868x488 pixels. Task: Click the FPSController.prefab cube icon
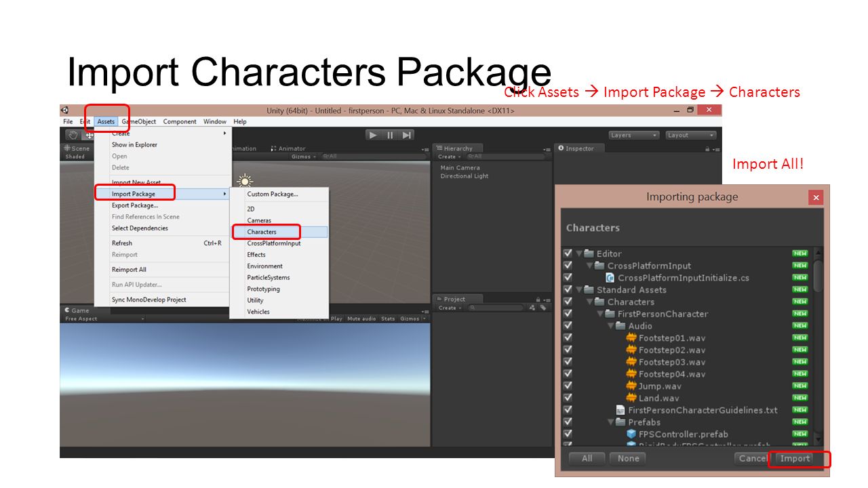[631, 434]
